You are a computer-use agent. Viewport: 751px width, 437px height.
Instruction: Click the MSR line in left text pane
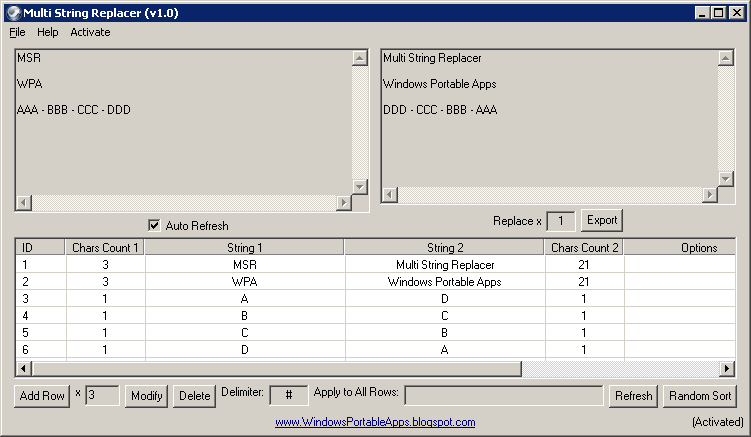coord(29,58)
